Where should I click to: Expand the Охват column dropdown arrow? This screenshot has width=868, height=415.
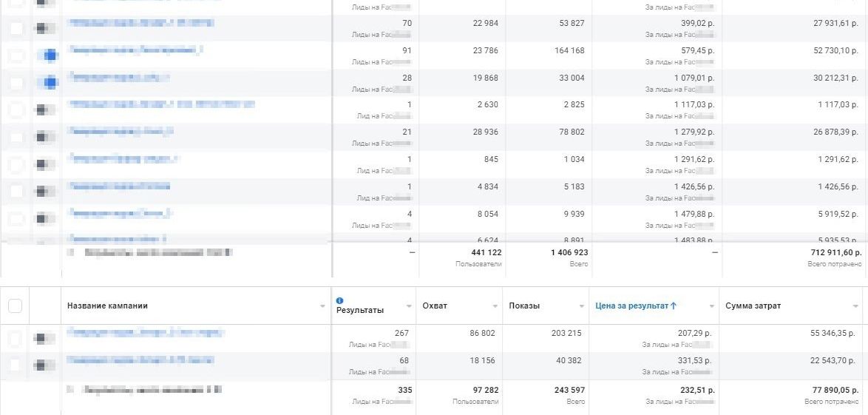point(495,306)
